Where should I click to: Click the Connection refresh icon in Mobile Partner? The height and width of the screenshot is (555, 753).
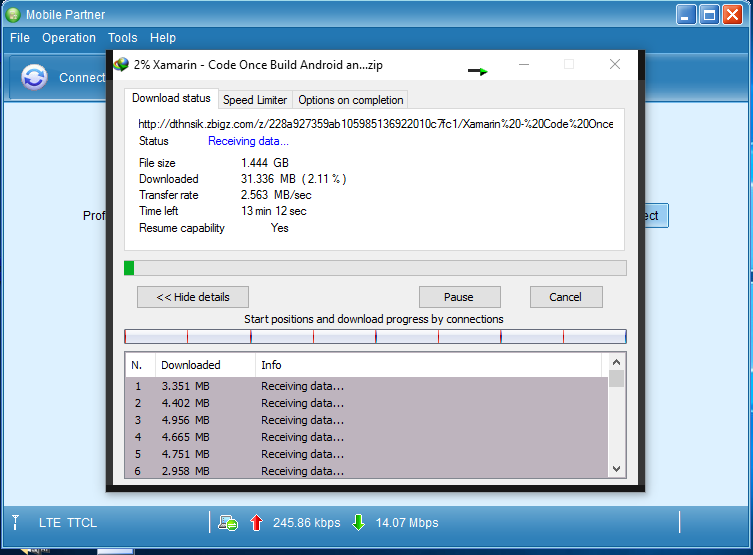(34, 77)
